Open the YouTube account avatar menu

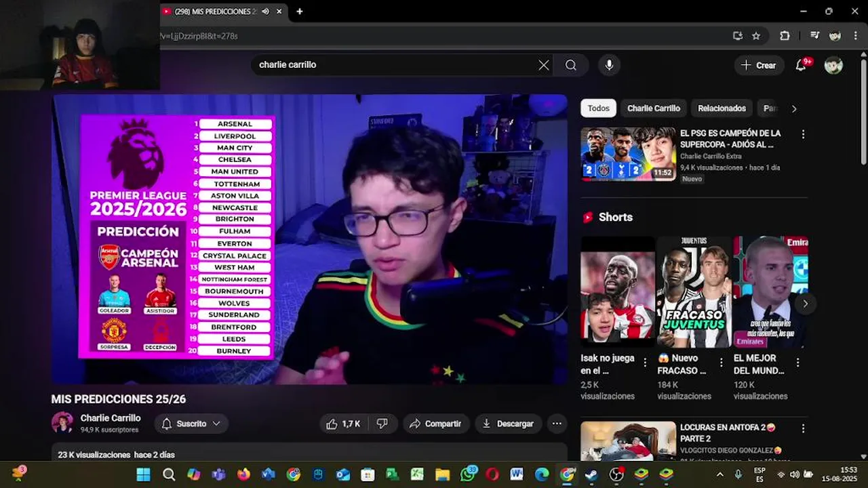833,65
